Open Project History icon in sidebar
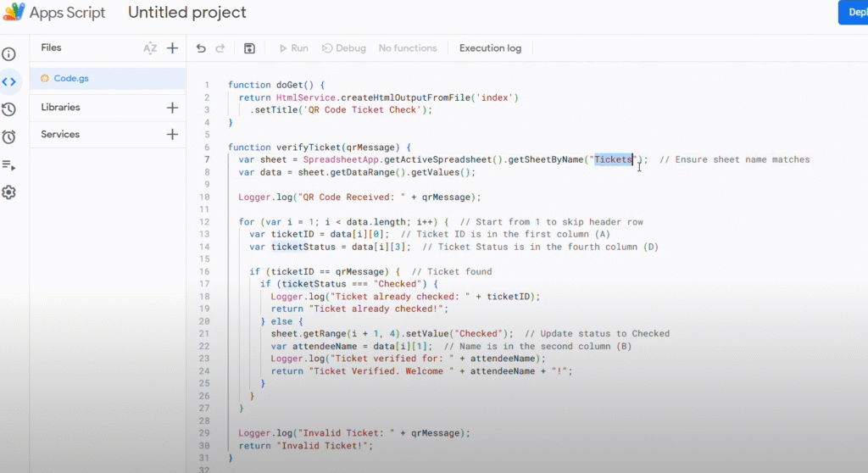Viewport: 868px width, 473px height. click(8, 109)
